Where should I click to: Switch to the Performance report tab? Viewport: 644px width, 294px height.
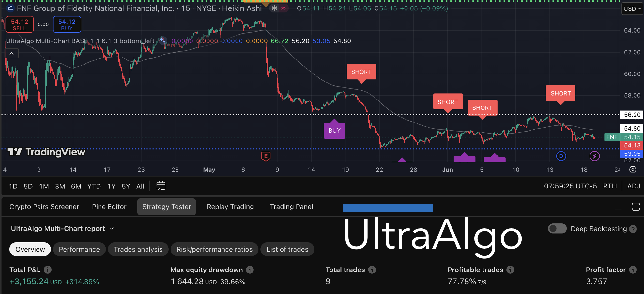79,249
